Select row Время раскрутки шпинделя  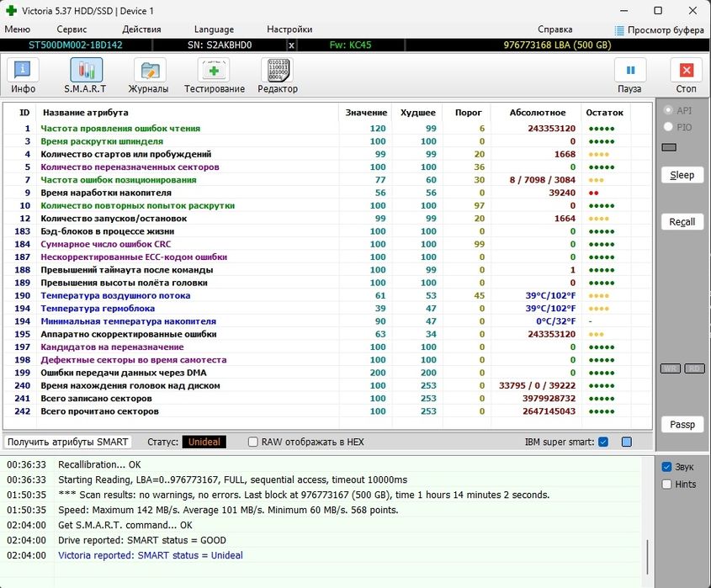[x=327, y=141]
